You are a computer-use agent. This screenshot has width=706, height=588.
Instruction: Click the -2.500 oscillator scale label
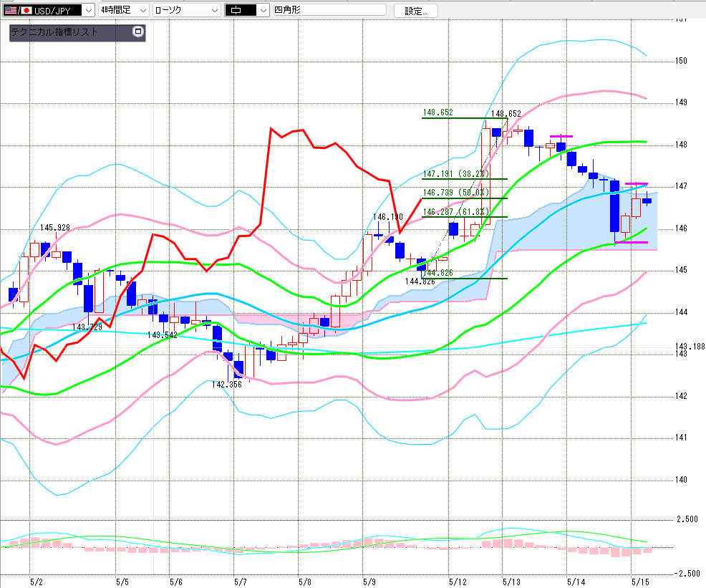tap(687, 573)
